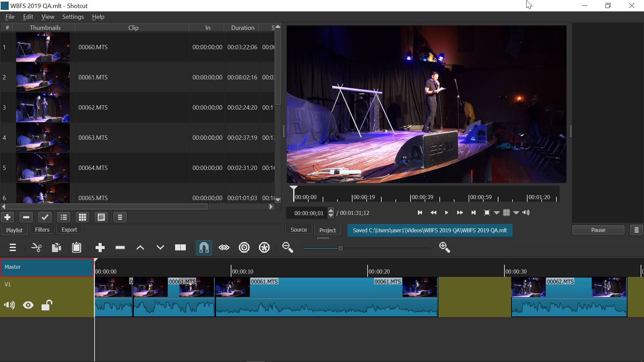The width and height of the screenshot is (644, 362).
Task: Open the Settings menu
Action: 73,16
